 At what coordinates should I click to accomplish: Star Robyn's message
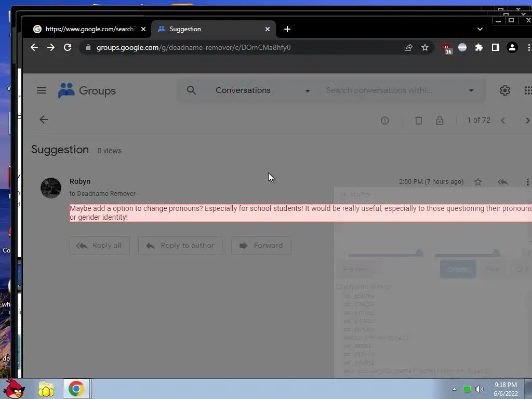[x=478, y=182]
